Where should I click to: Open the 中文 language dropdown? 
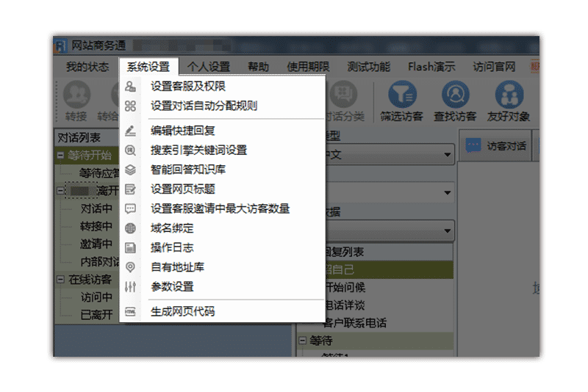point(447,155)
